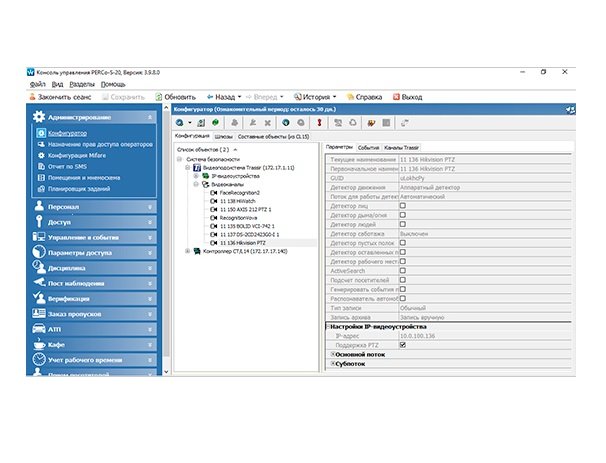Expand the Контроллер CT/L14 tree node
The image size is (606, 463).
[x=187, y=251]
